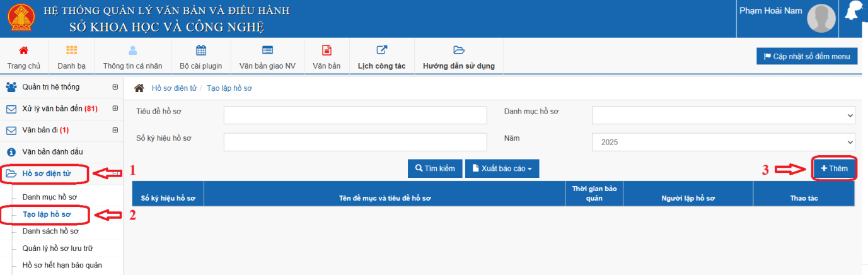Click Cập nhật số đếm menu button
The height and width of the screenshot is (275, 868).
[807, 56]
